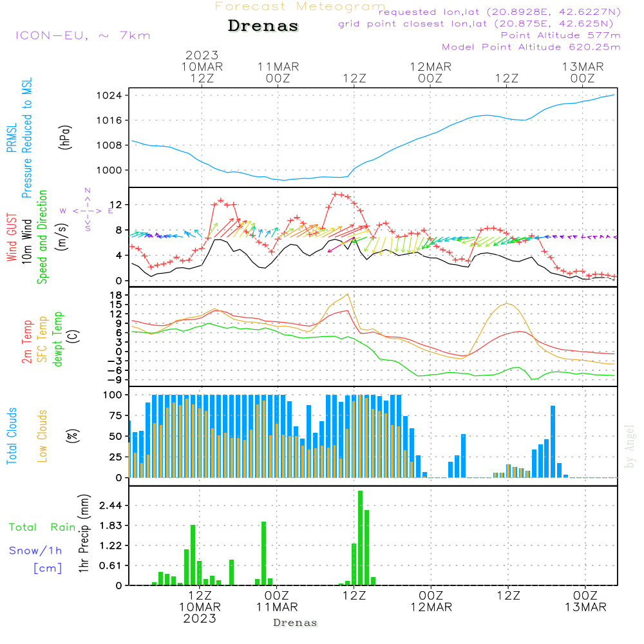This screenshot has width=644, height=644.
Task: Click the tallest green precipitation bar
Action: [360, 537]
